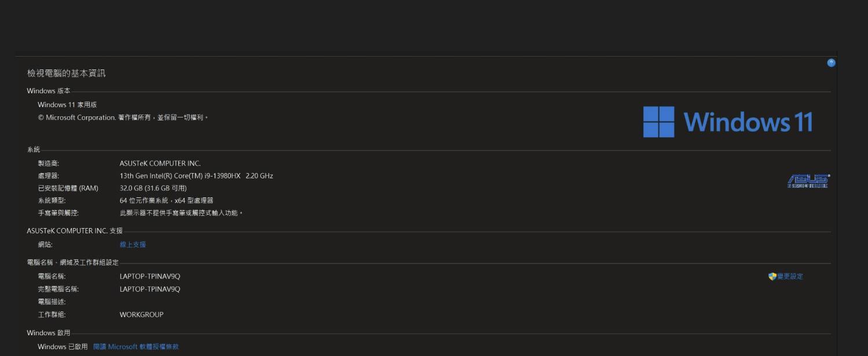The image size is (868, 356).
Task: Click the blue help question mark icon
Action: pos(831,63)
